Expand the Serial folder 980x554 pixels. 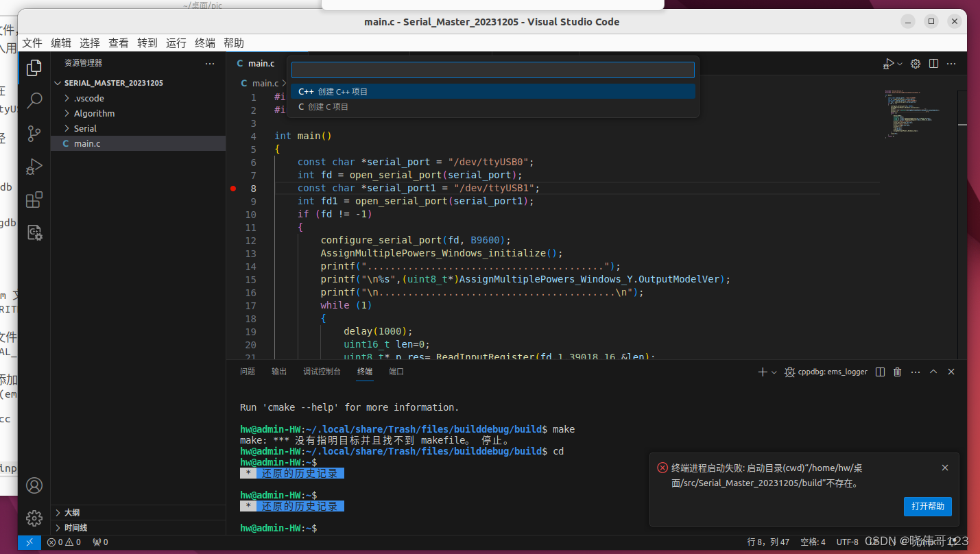pos(85,128)
